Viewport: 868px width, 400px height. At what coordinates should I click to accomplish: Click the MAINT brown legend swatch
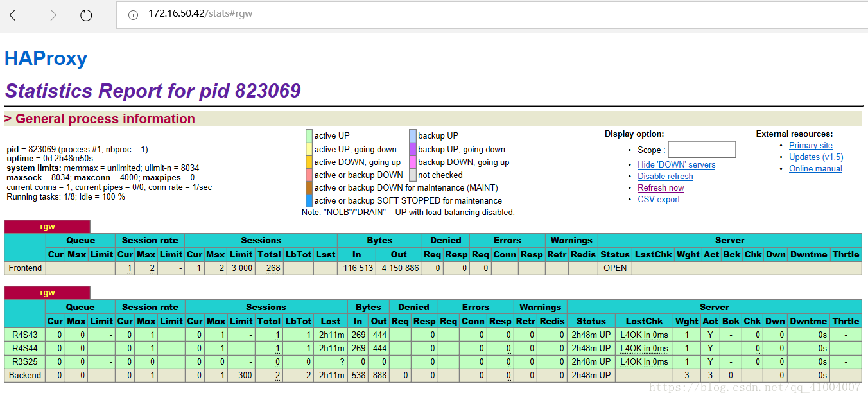tap(309, 187)
